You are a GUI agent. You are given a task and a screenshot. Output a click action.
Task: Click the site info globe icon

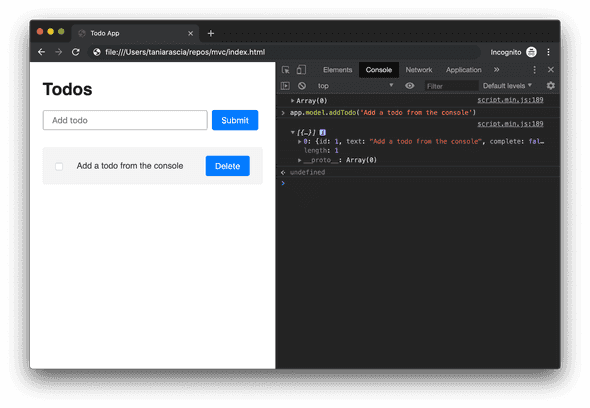click(97, 52)
